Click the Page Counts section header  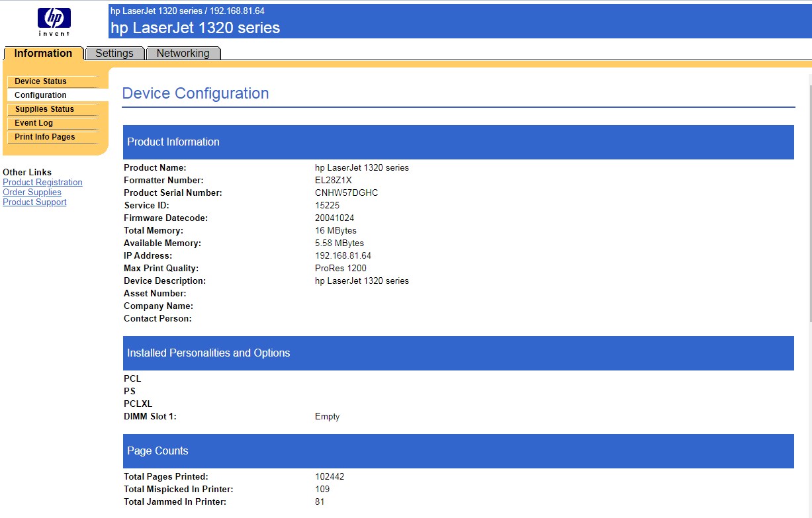458,451
